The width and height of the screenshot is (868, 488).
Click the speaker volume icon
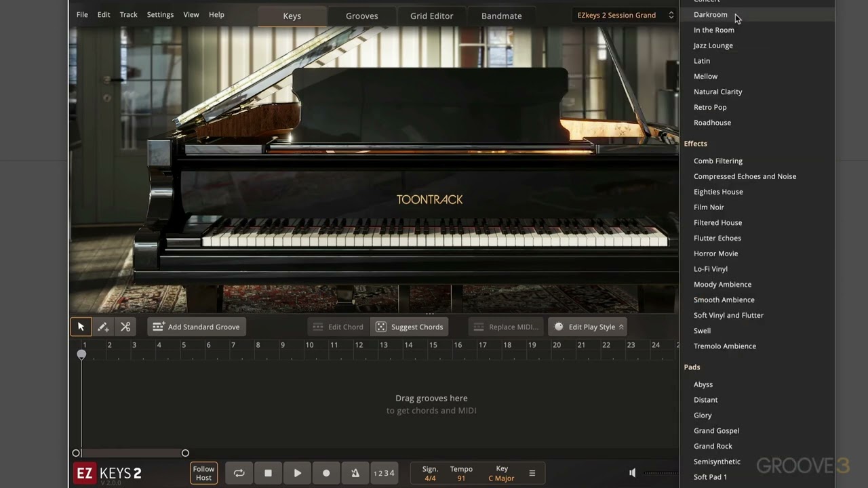pos(633,473)
